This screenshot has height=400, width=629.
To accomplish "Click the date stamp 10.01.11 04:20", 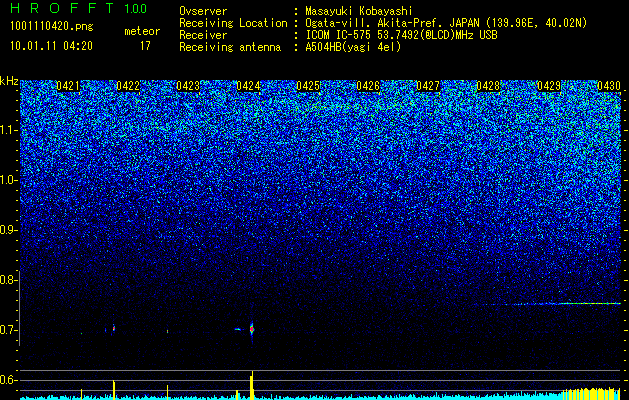I will click(x=52, y=46).
